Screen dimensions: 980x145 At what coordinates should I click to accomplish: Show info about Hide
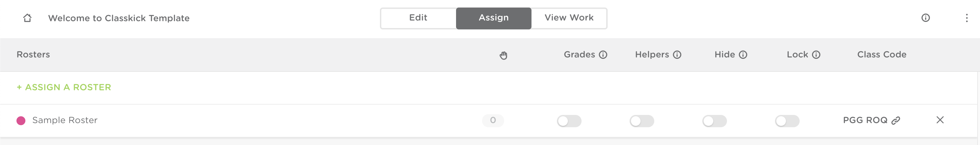click(x=743, y=55)
